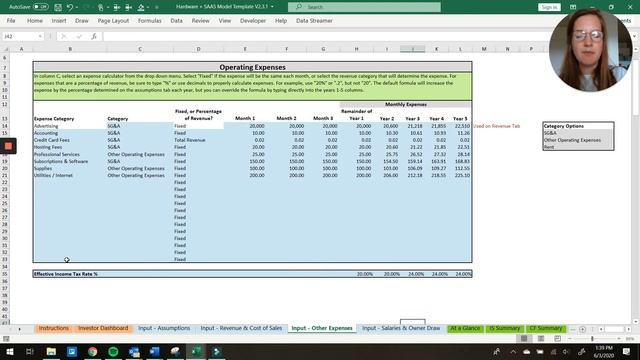Switch to Instructions sheet tab
Screen dimensions: 640x360
[54, 329]
